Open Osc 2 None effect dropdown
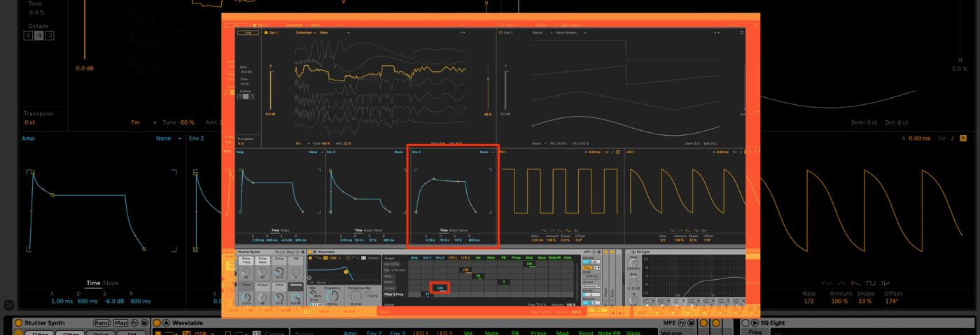The height and width of the screenshot is (335, 980). click(540, 143)
